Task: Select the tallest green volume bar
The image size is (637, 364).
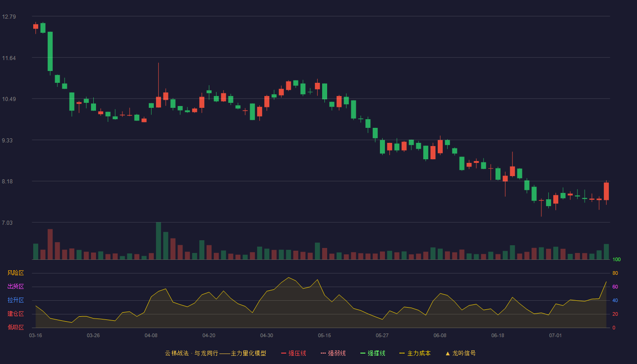Action: (x=158, y=241)
